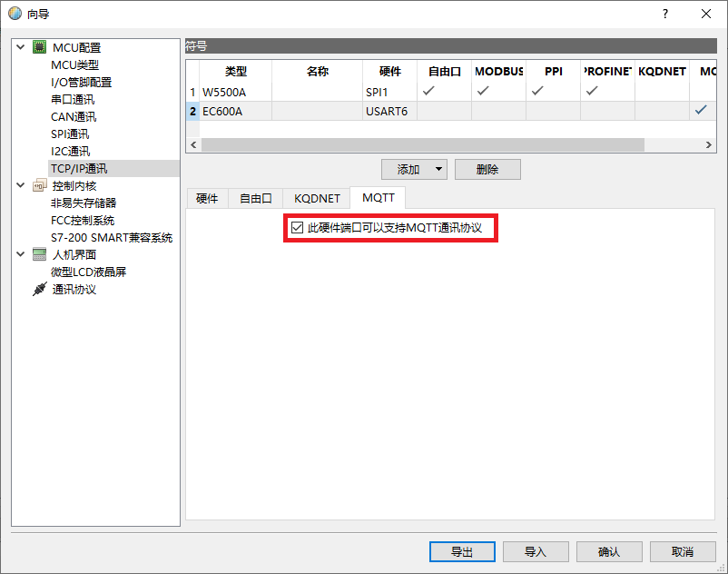Screen dimensions: 728x574
Task: Click the 控制内核 core icon
Action: point(39,186)
